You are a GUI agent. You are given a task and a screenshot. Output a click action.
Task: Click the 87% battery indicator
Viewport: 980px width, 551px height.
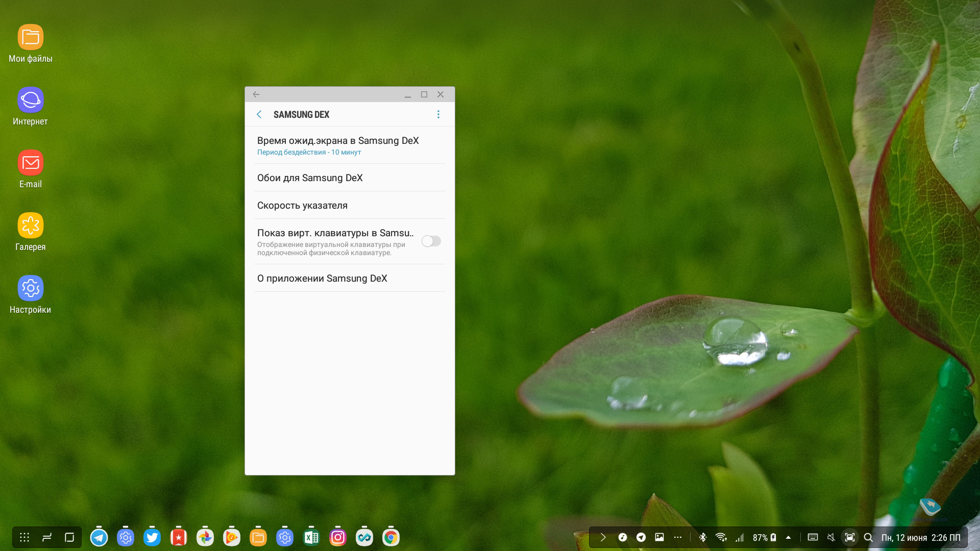764,537
